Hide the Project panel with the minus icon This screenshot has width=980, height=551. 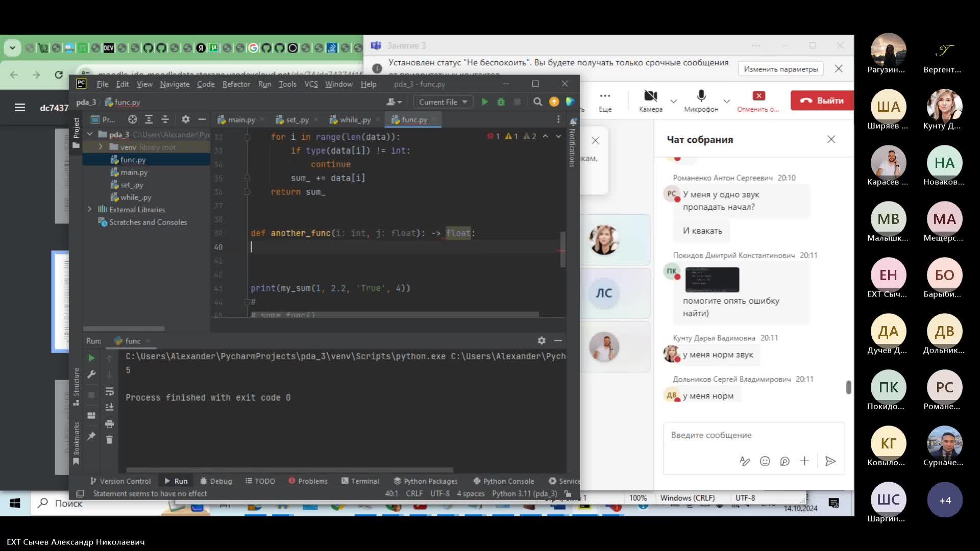pyautogui.click(x=202, y=119)
